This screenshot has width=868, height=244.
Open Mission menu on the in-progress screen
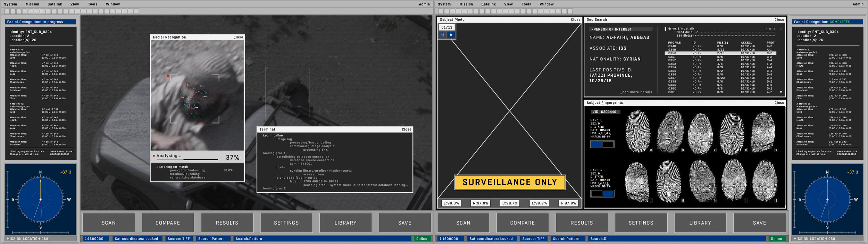[x=32, y=4]
